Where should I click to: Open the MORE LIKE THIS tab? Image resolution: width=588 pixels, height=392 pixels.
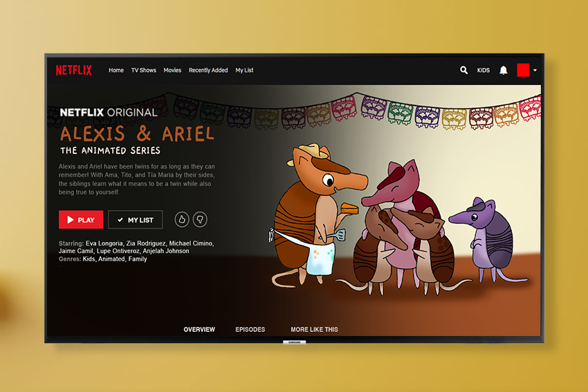[x=314, y=329]
